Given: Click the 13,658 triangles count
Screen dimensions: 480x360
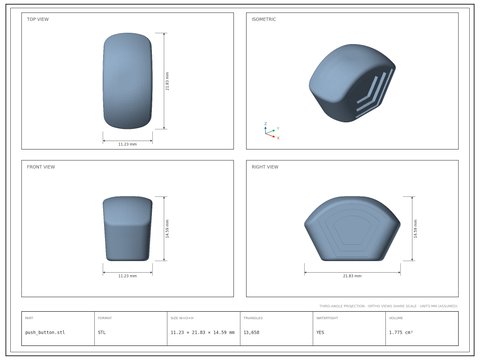Looking at the screenshot, I should point(251,332).
